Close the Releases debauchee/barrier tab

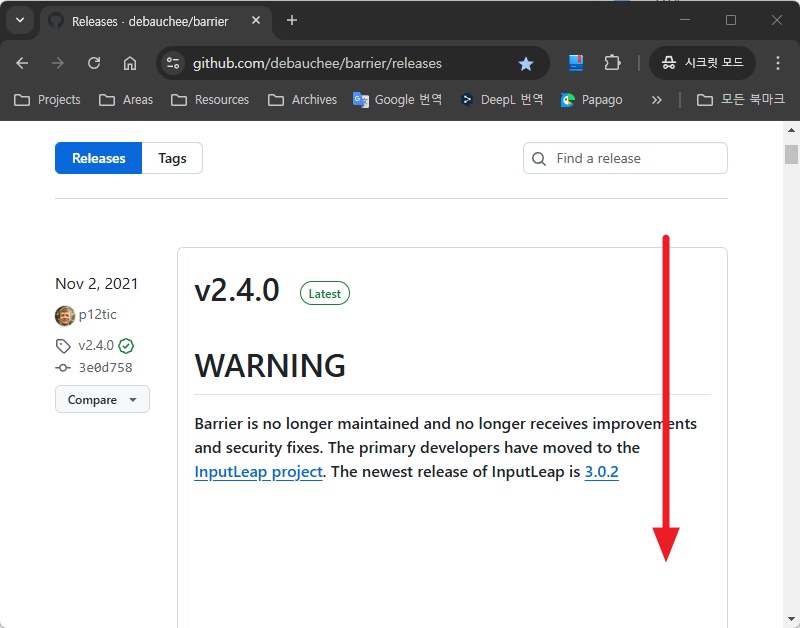tap(256, 20)
